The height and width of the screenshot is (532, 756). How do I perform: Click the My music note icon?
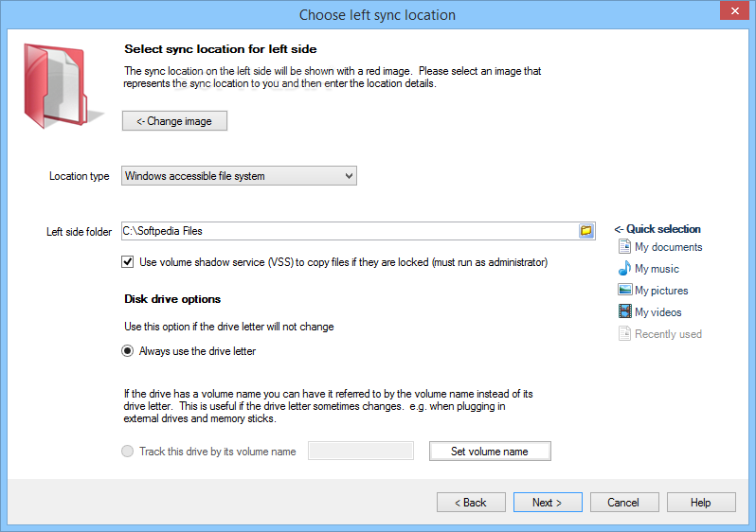point(624,268)
